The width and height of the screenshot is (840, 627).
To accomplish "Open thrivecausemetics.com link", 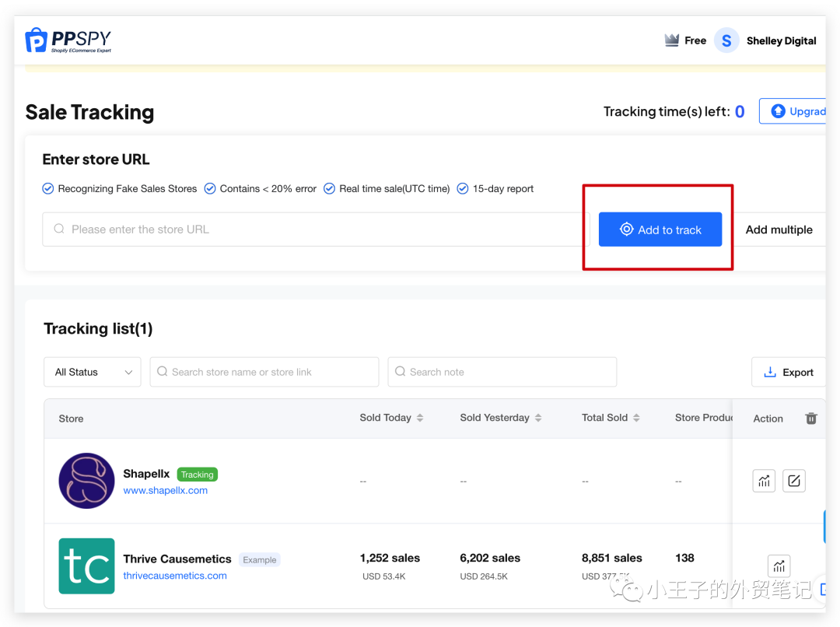I will 175,576.
